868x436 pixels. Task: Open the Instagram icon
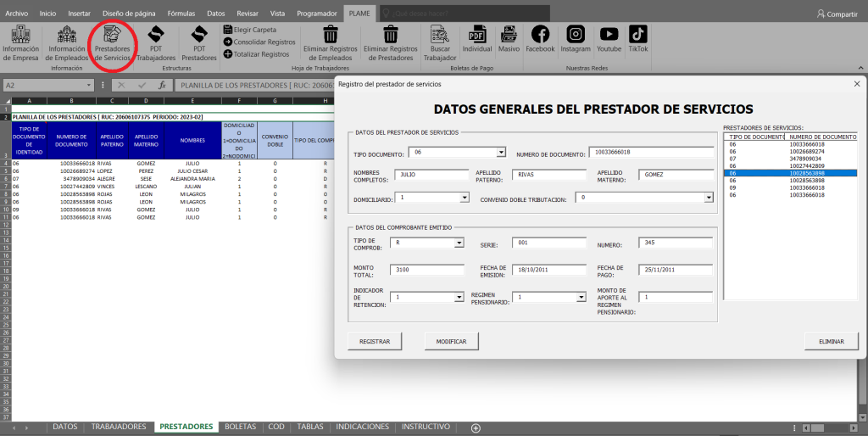[x=576, y=34]
